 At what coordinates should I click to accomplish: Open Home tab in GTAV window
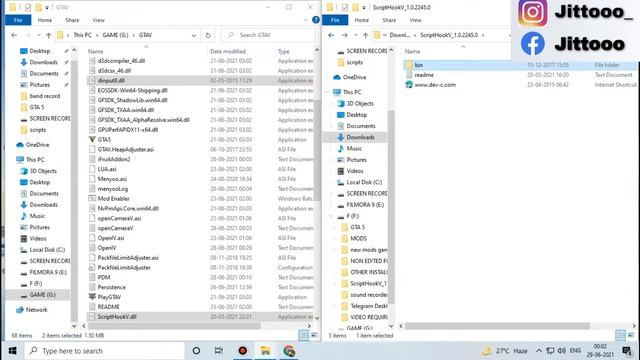point(44,20)
